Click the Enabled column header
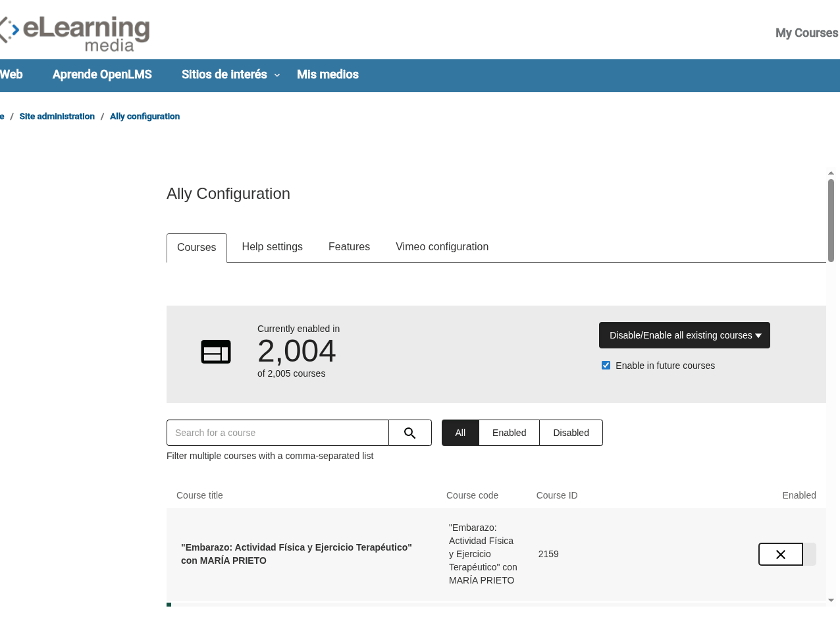840x627 pixels. click(x=799, y=495)
